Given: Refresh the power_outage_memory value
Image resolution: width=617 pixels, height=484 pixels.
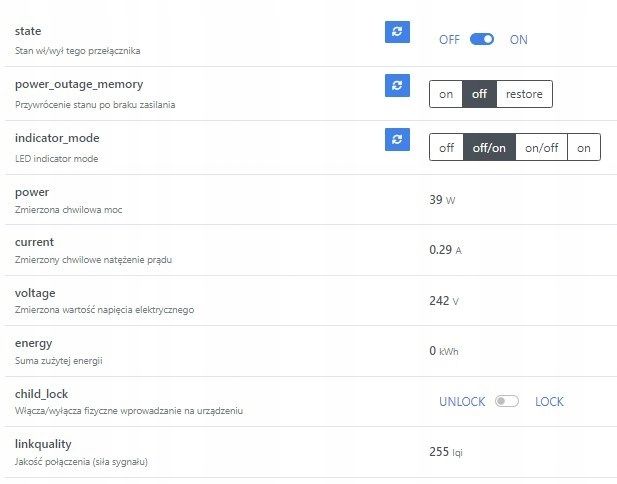Looking at the screenshot, I should (397, 85).
